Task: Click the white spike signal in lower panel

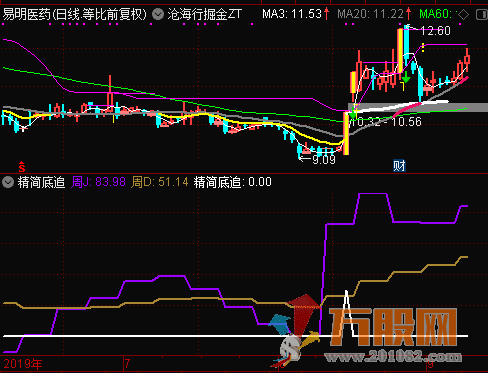Action: 347,313
